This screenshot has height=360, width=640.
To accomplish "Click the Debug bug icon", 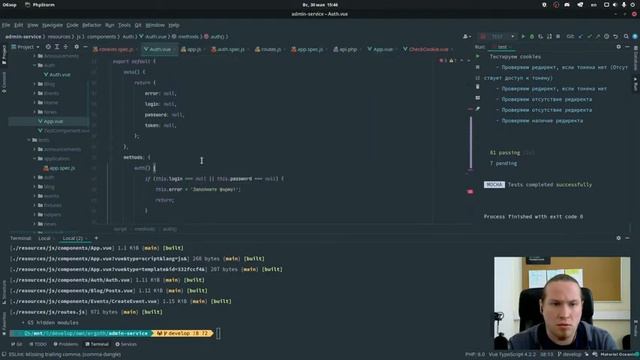I will coord(531,36).
